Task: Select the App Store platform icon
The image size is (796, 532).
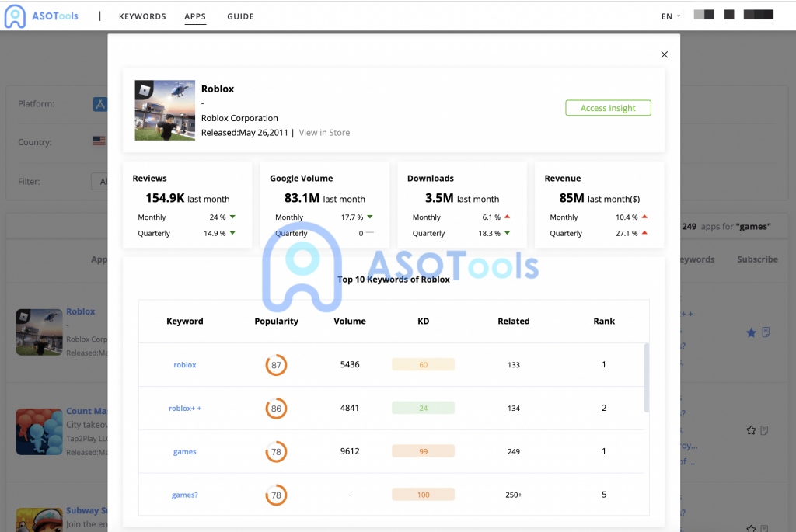Action: tap(100, 105)
